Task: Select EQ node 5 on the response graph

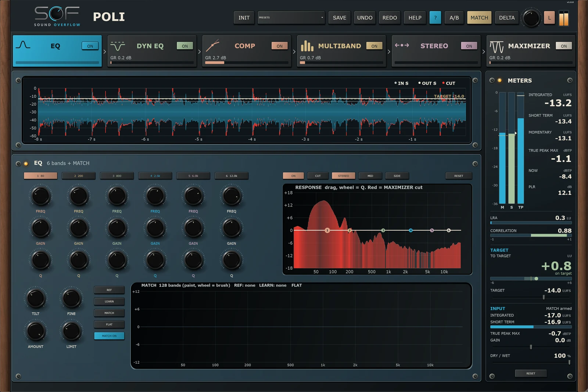Action: [432, 230]
